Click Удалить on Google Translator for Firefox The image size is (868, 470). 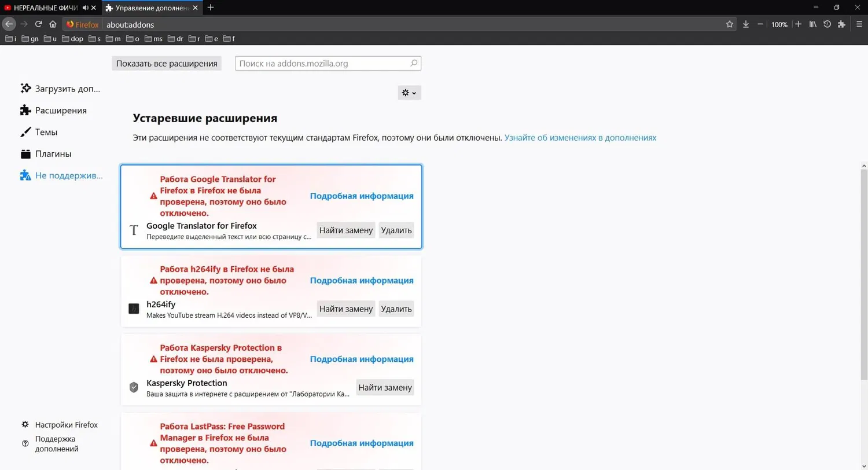[396, 230]
